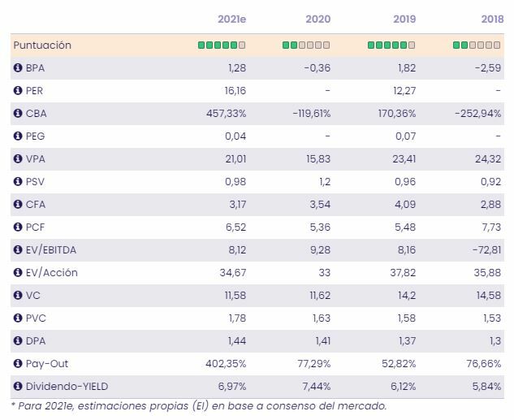Click the Pay-Out info icon
Screen dimensions: 514x420
17,364
